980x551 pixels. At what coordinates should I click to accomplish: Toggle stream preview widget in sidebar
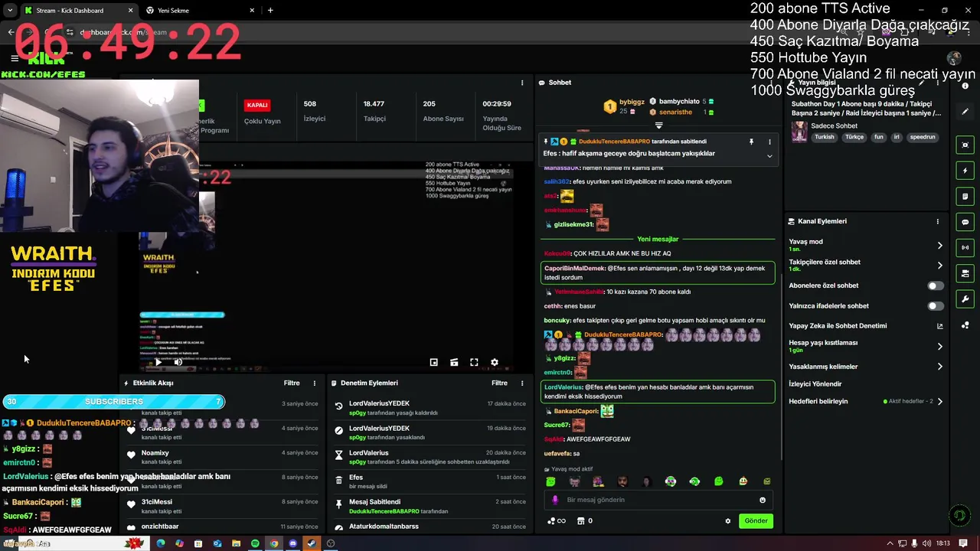coord(965,145)
